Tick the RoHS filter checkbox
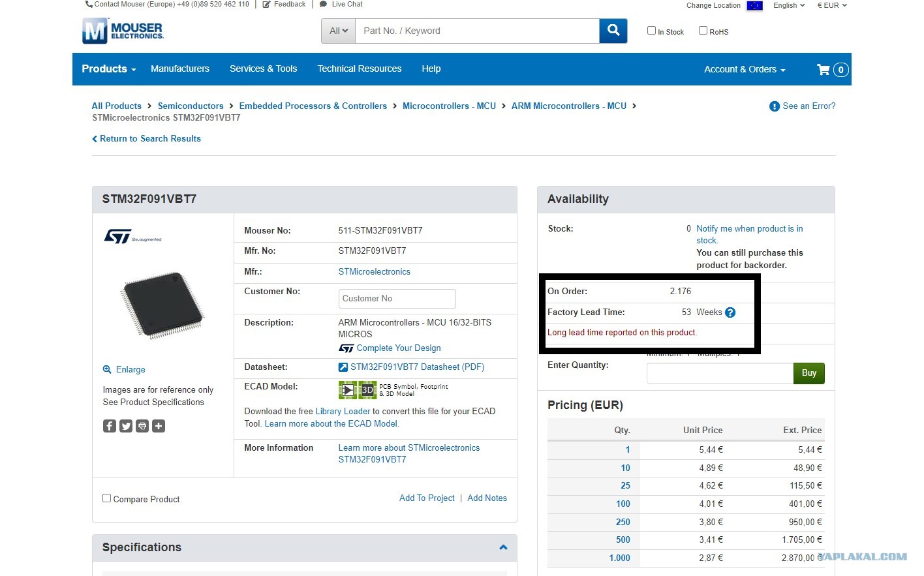 click(x=703, y=31)
